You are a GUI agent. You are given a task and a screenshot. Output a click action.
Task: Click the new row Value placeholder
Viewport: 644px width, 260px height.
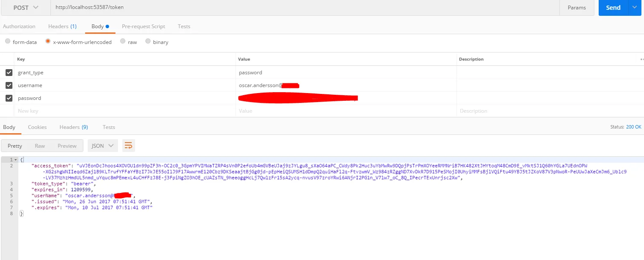tap(346, 111)
